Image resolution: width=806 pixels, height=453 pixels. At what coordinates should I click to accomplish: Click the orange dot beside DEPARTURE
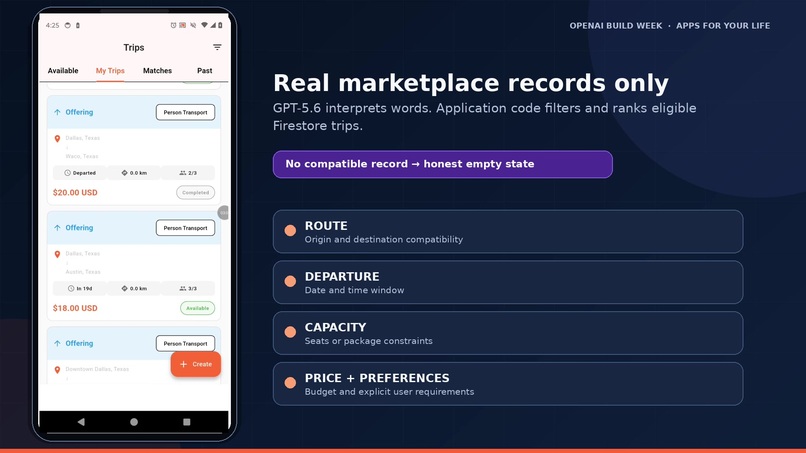(290, 281)
